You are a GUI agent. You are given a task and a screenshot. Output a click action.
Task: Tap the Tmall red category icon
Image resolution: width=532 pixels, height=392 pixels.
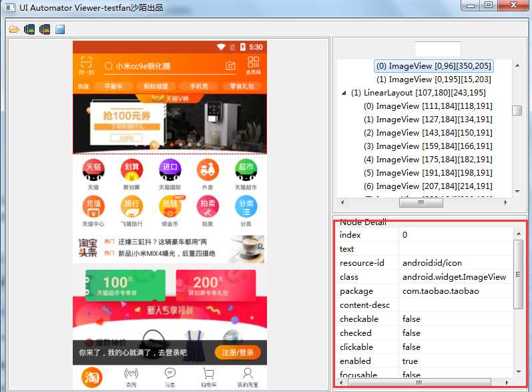[93, 170]
